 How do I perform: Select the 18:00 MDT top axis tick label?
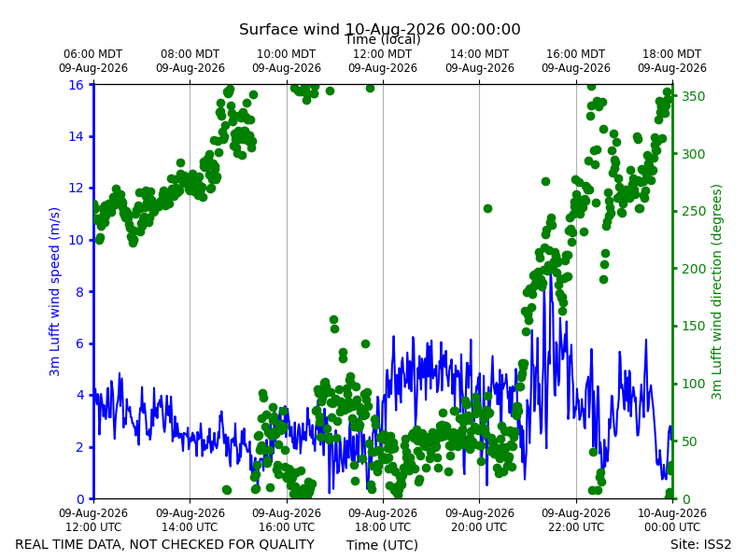click(672, 61)
